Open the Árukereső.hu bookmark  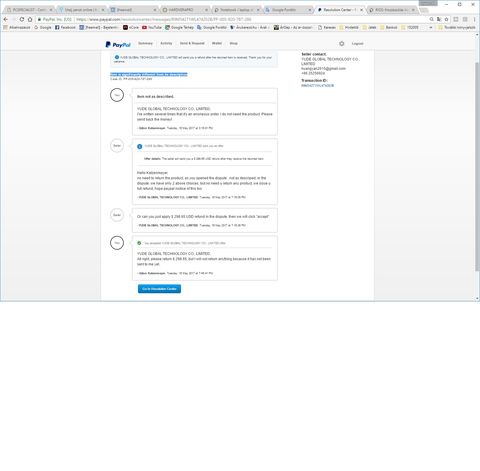coord(250,27)
